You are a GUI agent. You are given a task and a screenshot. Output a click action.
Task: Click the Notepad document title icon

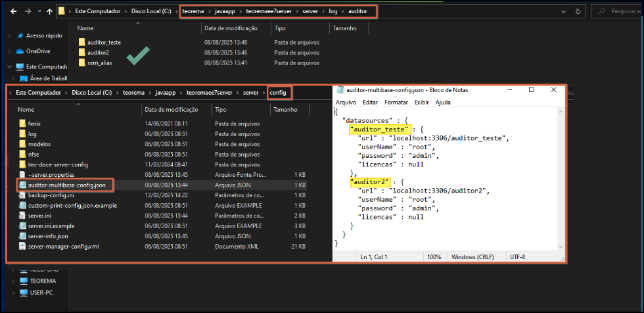tap(340, 90)
